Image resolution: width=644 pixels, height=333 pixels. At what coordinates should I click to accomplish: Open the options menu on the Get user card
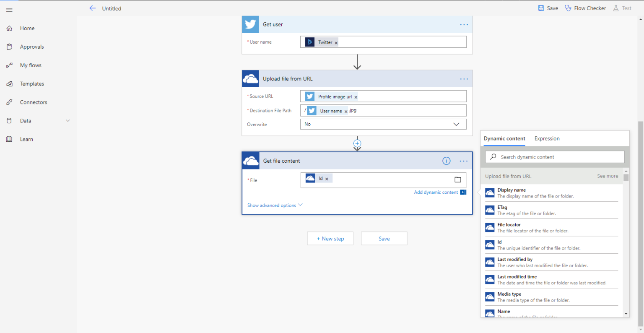[x=464, y=24]
